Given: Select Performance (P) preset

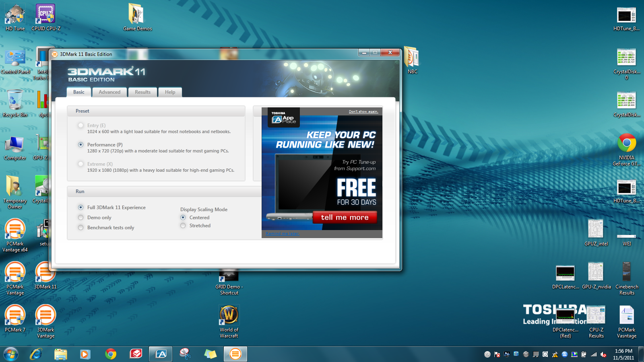Looking at the screenshot, I should tap(81, 145).
